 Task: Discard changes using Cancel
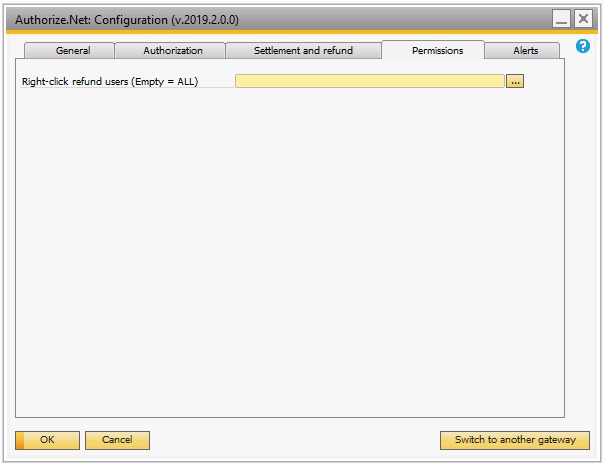pos(117,440)
